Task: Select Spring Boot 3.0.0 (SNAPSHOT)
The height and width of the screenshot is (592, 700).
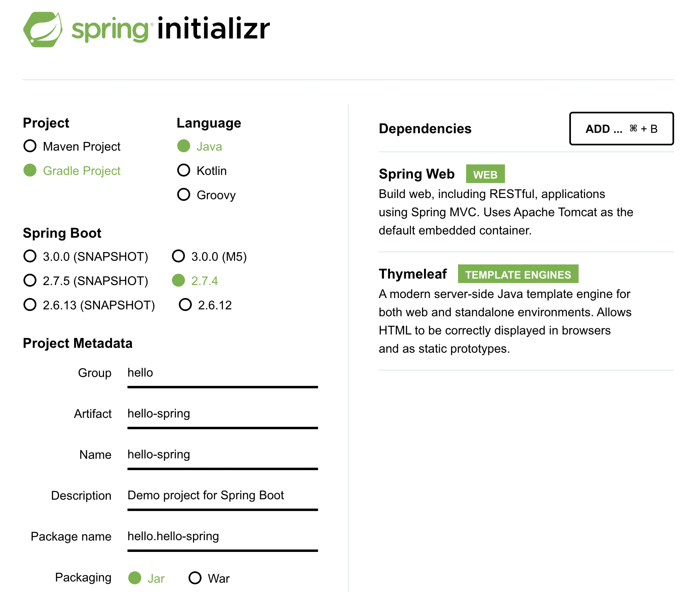Action: (x=86, y=256)
